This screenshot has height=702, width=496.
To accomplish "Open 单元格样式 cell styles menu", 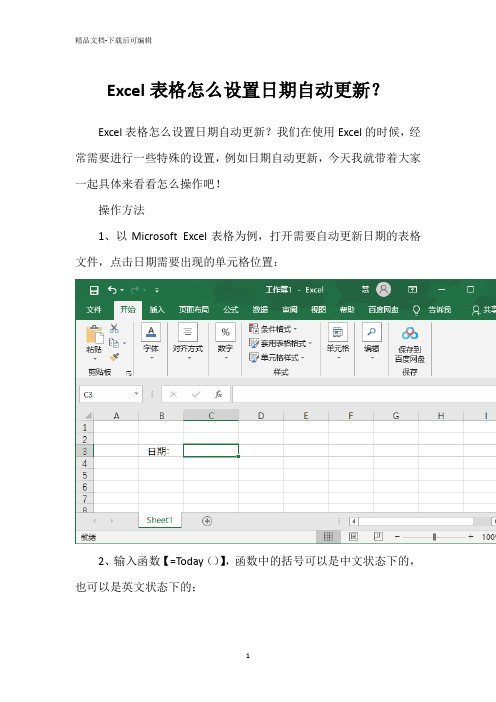I will click(277, 357).
